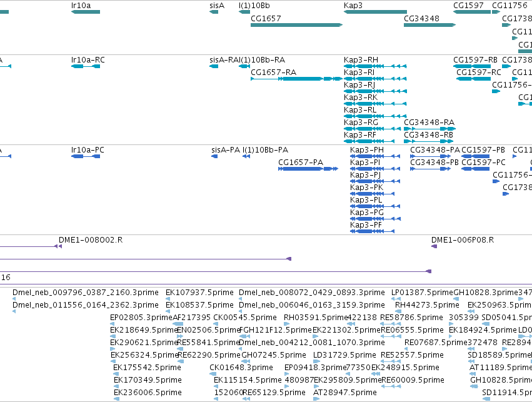Viewport: 532px width, 402px height.
Task: Select the Kap3-PI protein
Action: click(x=375, y=169)
